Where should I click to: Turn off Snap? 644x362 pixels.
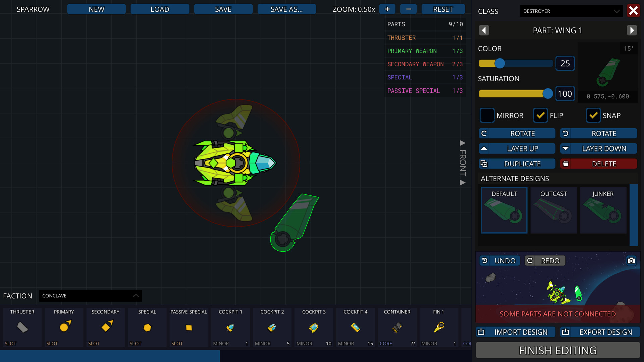(593, 115)
